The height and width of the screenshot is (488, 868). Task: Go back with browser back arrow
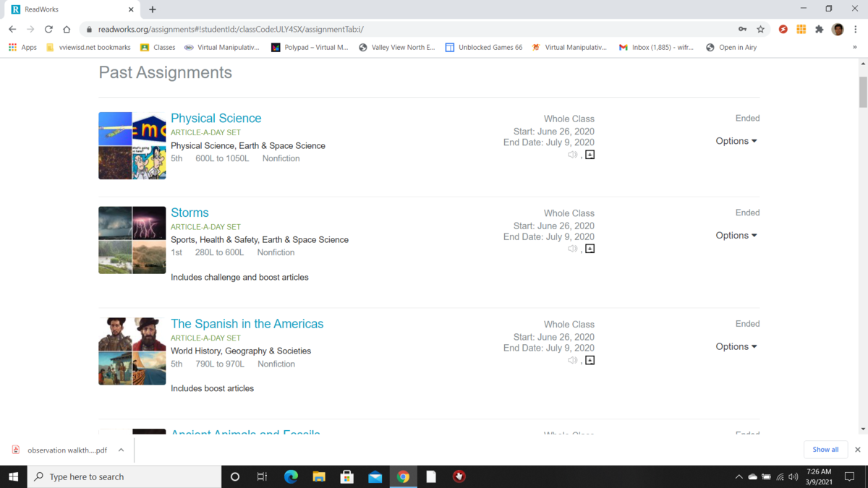tap(12, 30)
